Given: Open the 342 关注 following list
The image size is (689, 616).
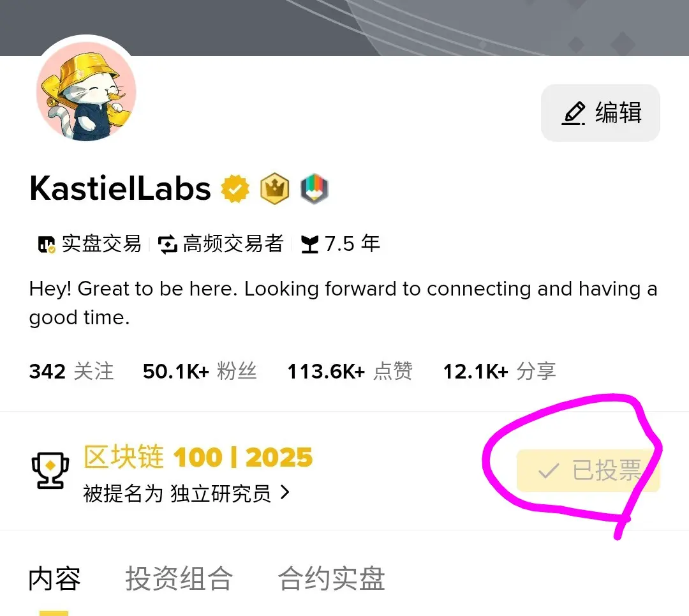Looking at the screenshot, I should point(71,371).
